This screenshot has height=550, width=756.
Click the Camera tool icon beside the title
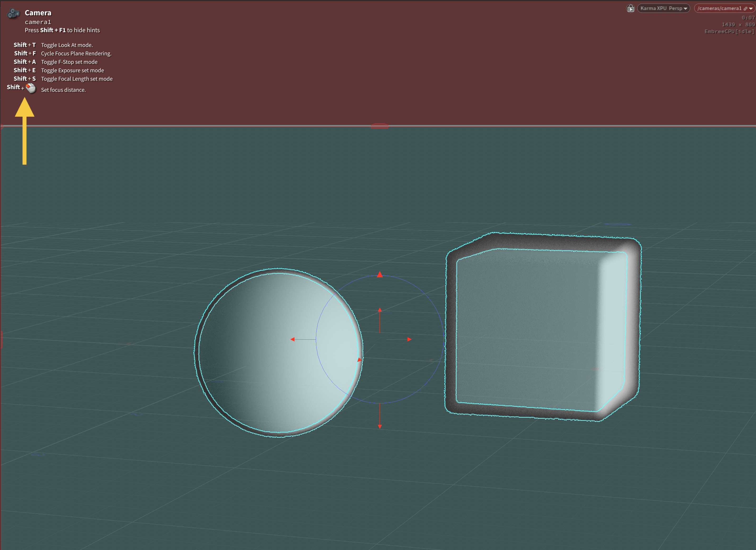click(13, 13)
